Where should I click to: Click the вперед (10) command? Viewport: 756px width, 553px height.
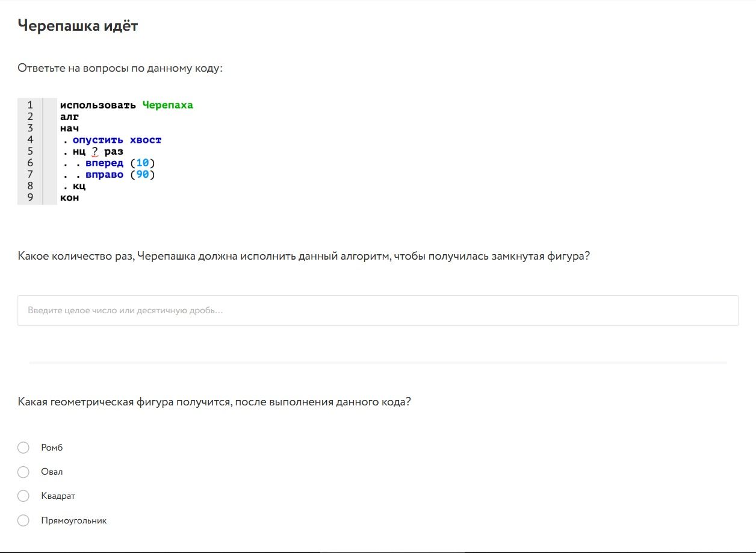click(x=120, y=163)
